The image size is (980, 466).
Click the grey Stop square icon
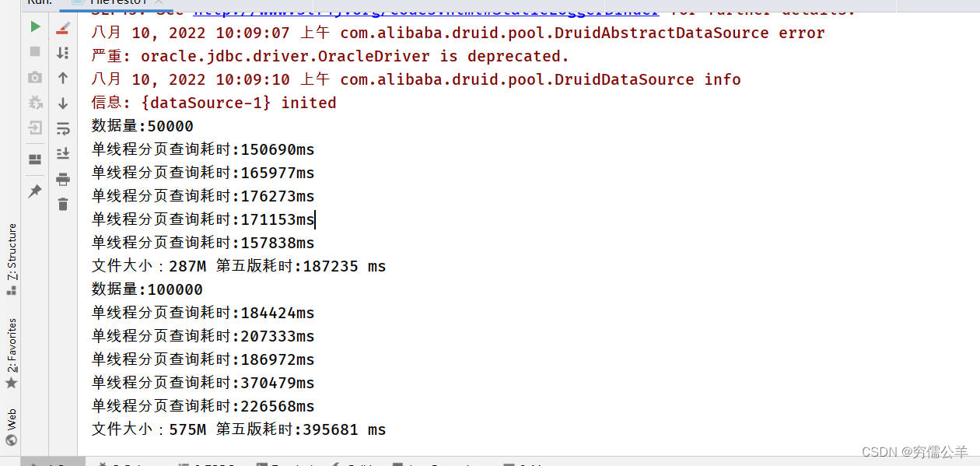[x=35, y=51]
